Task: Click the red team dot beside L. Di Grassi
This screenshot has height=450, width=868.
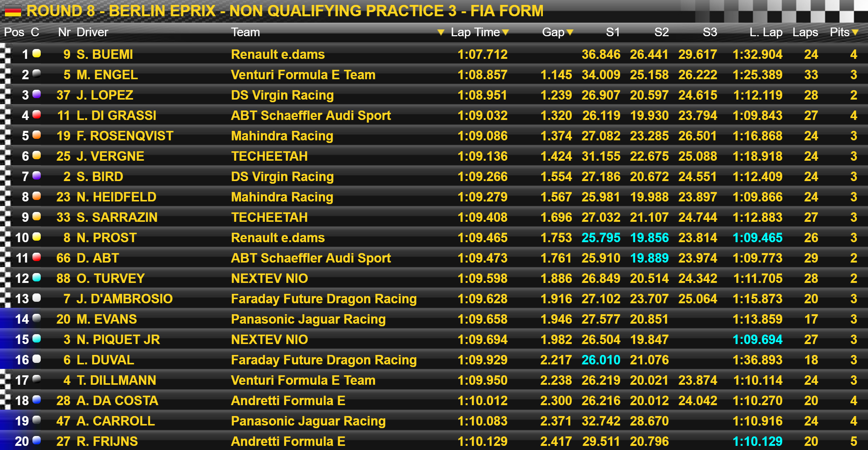Action: click(x=37, y=114)
